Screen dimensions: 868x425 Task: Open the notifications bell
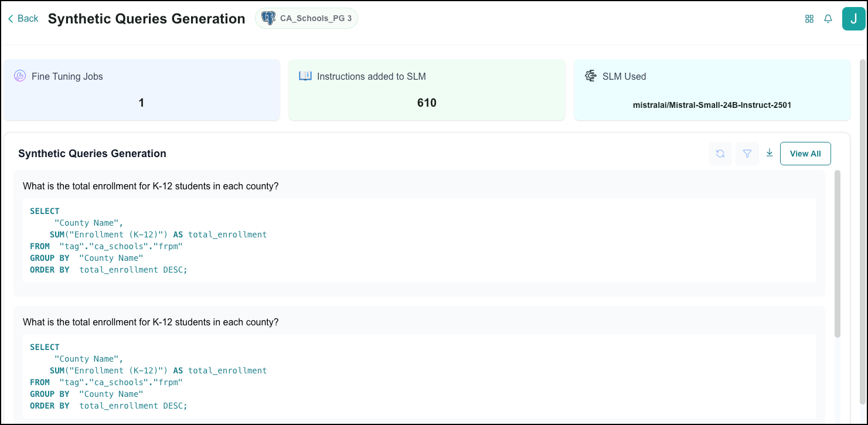tap(828, 19)
